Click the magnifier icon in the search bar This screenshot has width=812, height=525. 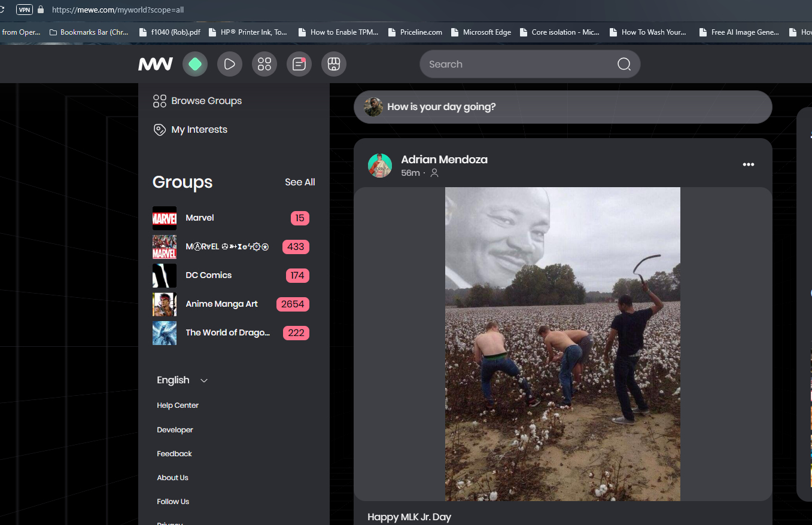click(624, 65)
